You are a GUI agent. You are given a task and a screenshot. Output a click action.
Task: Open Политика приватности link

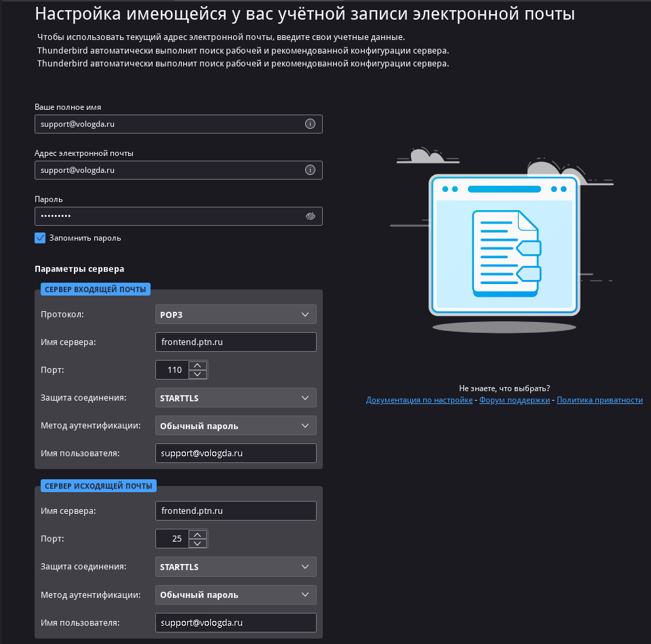tap(599, 400)
